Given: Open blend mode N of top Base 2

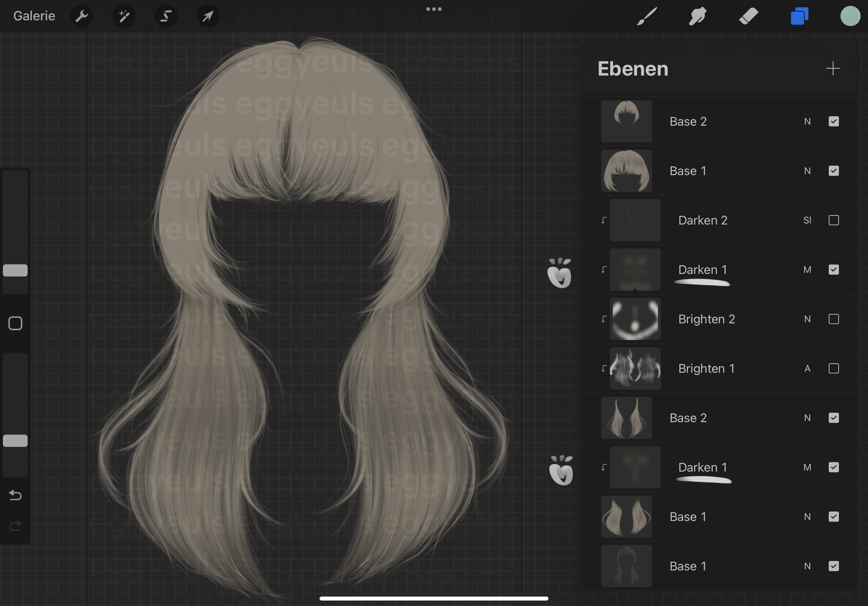Looking at the screenshot, I should [807, 122].
